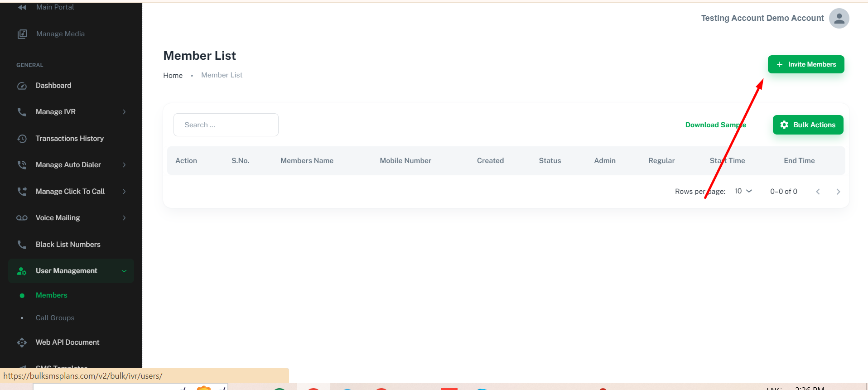The width and height of the screenshot is (868, 390).
Task: Go to next page of member table
Action: click(838, 192)
